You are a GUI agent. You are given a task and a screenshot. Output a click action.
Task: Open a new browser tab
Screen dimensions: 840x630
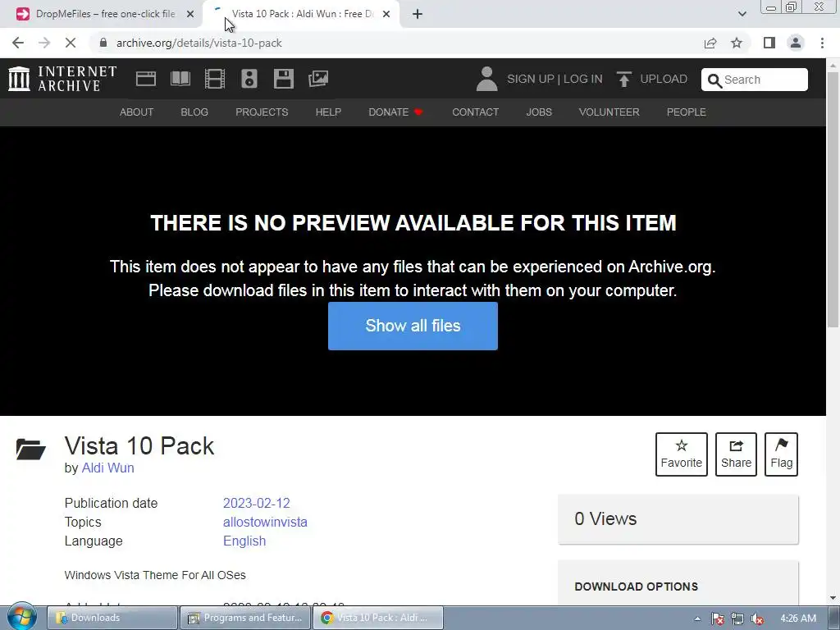click(418, 15)
